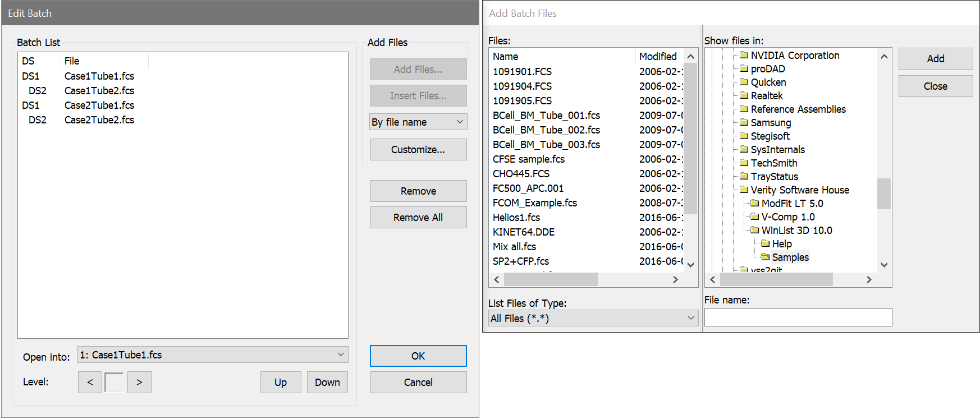The height and width of the screenshot is (419, 980).
Task: Select BCell_BM_Tube_002.fcs in the file list
Action: [x=546, y=130]
